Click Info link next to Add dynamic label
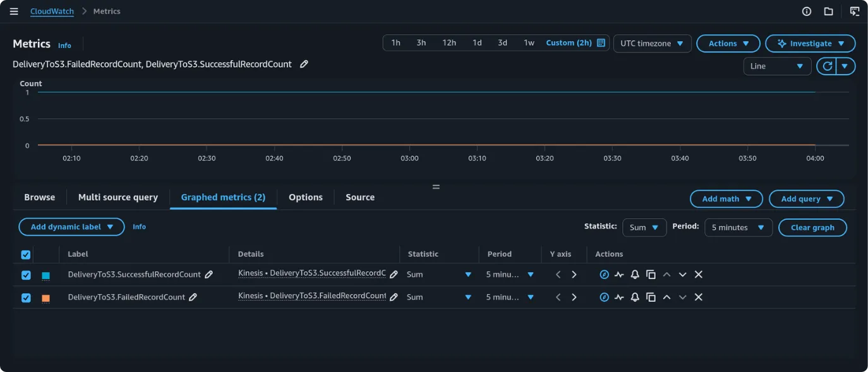868x372 pixels. click(139, 227)
